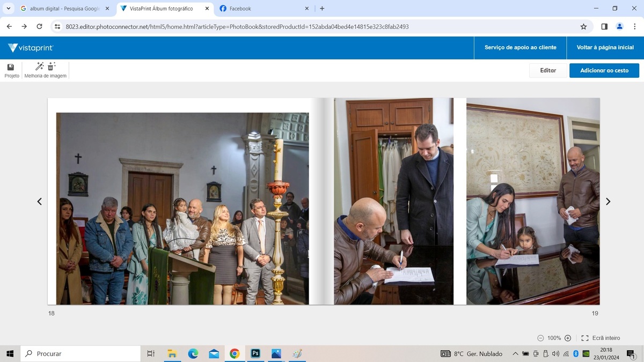Apply magic wand image enhancement
The image size is (644, 362).
click(39, 67)
